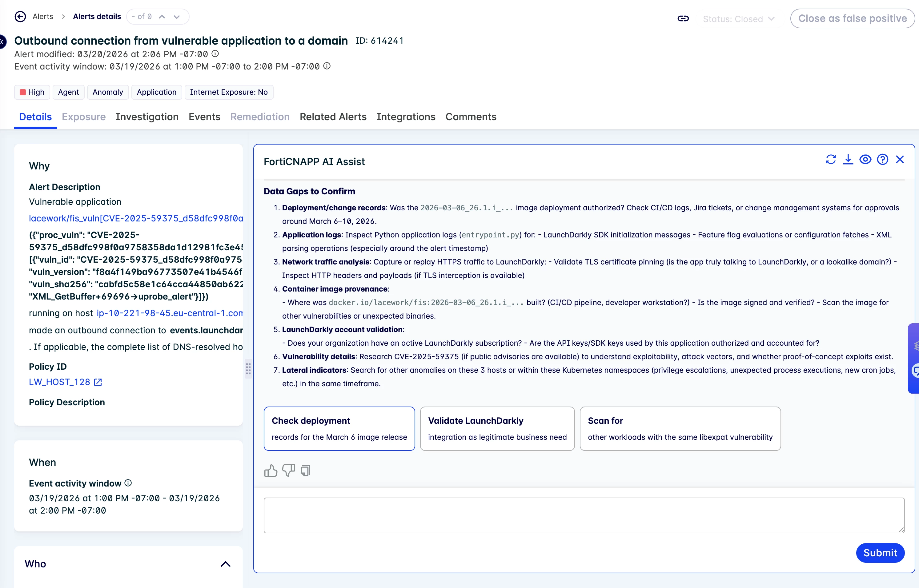Choose Scan for other workloads suggestion

(680, 429)
